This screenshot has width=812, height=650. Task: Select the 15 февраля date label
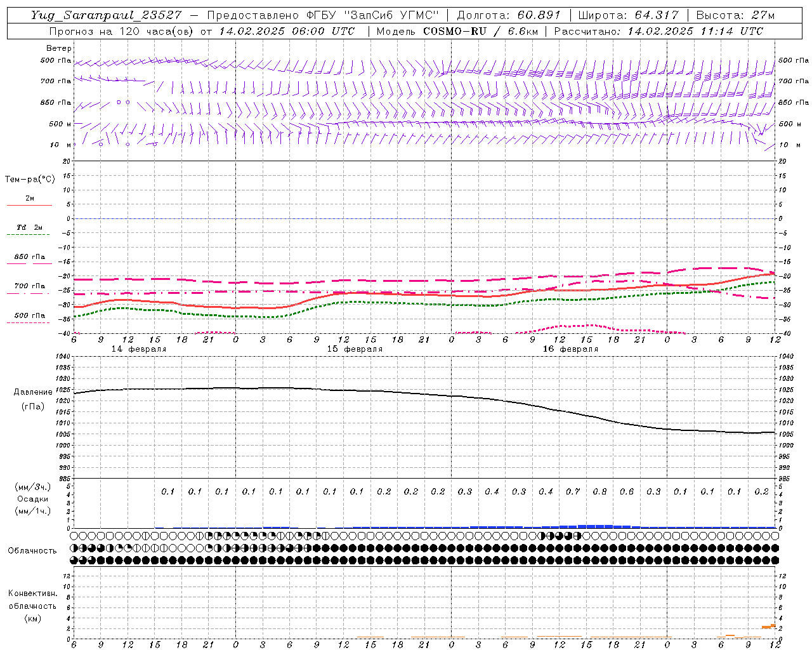coord(355,349)
